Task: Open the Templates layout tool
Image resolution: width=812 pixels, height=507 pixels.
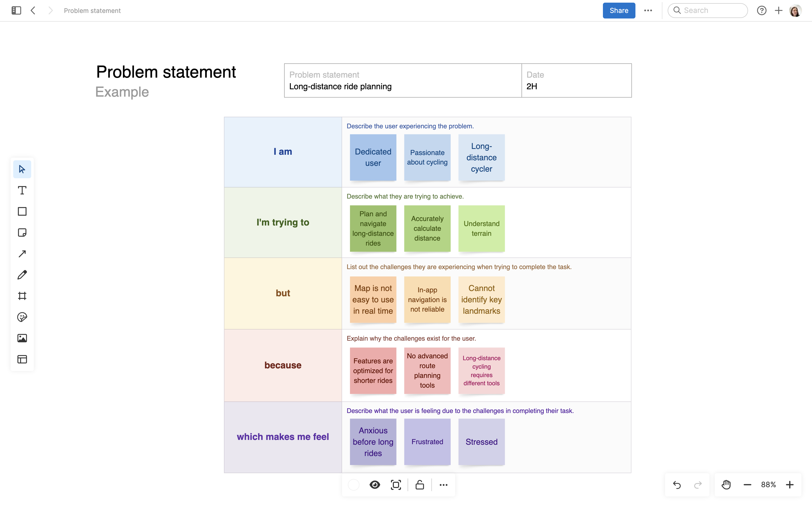Action: [x=22, y=359]
